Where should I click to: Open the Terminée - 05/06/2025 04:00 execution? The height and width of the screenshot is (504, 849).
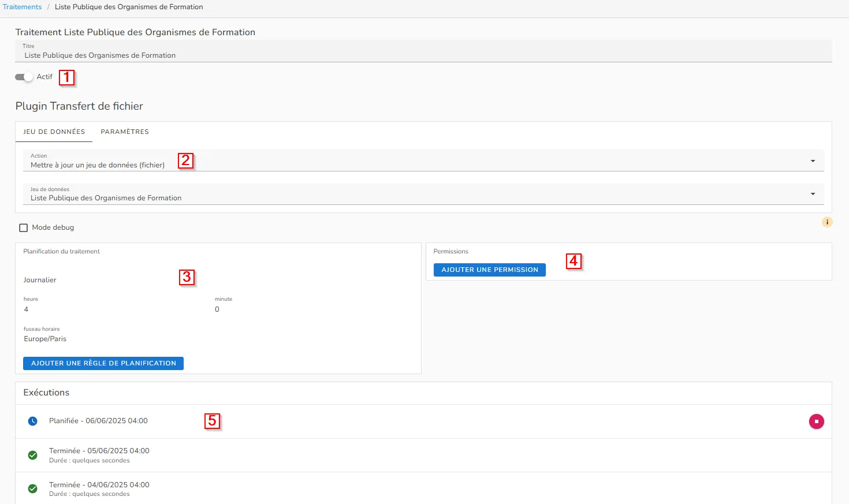[x=423, y=456]
